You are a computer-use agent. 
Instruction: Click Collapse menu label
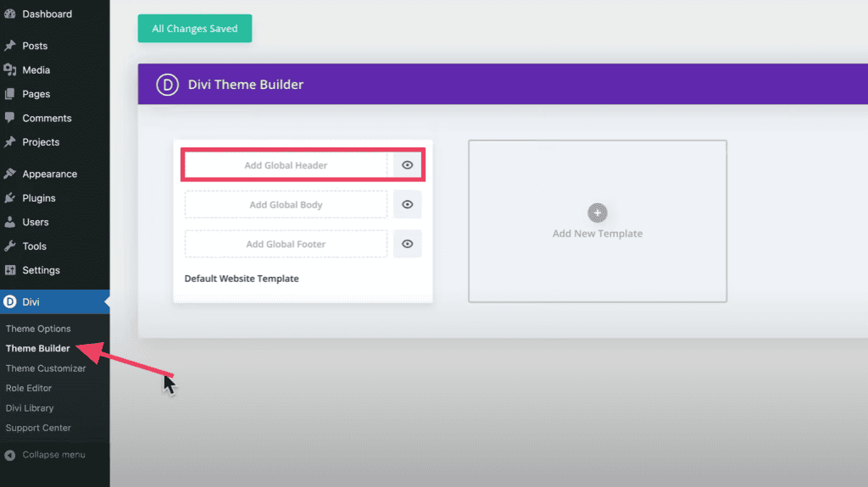[x=53, y=455]
